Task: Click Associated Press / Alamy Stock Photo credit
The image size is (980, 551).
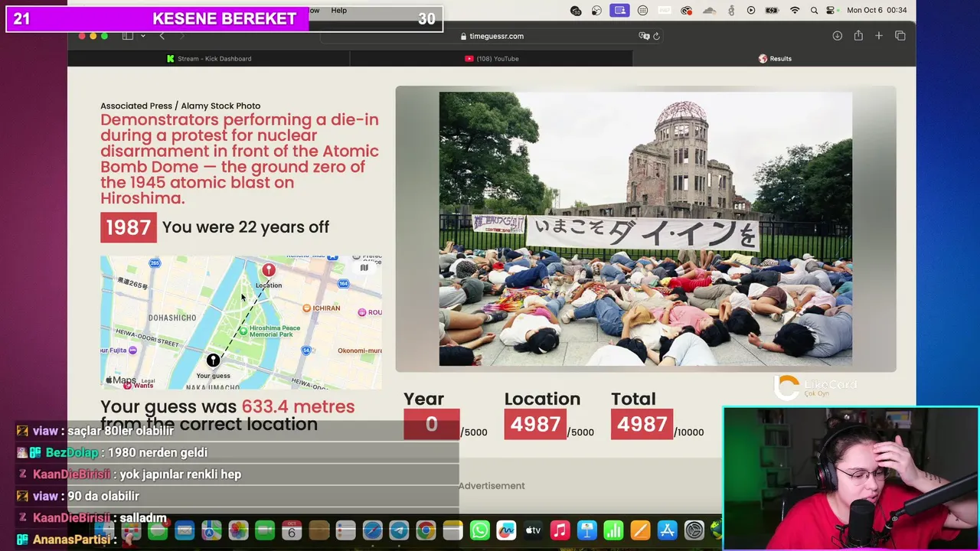Action: click(x=181, y=106)
